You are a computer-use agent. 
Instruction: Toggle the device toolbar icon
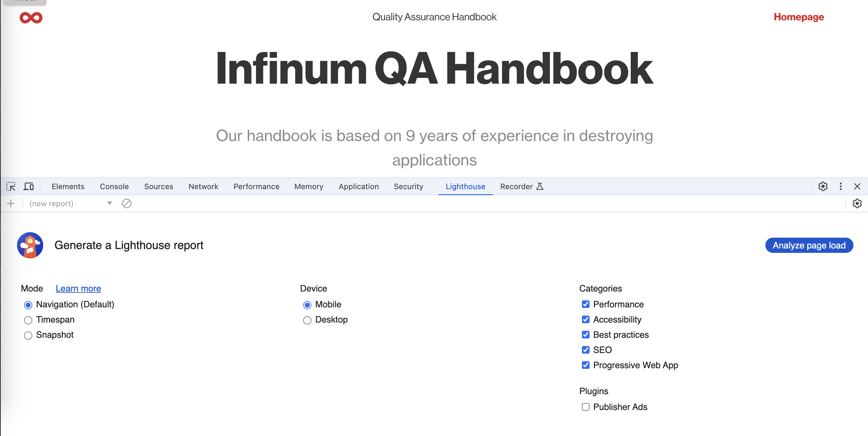coord(29,186)
